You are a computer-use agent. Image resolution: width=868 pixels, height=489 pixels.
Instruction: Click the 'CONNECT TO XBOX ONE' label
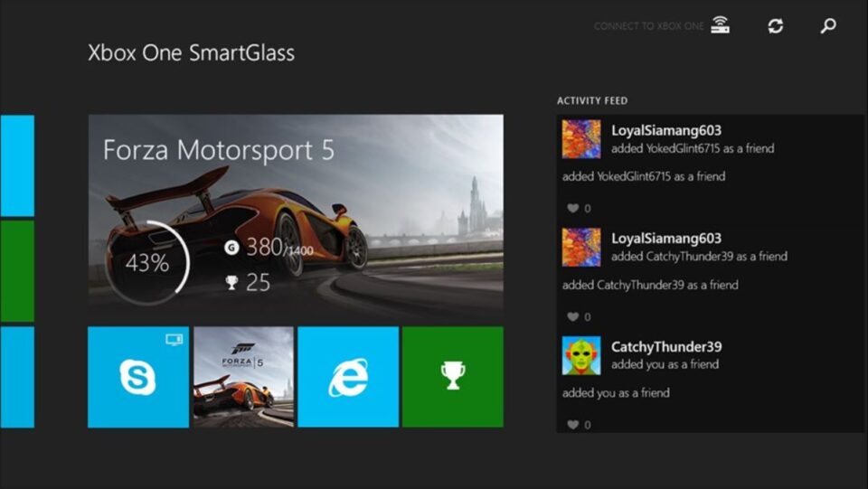tap(649, 26)
